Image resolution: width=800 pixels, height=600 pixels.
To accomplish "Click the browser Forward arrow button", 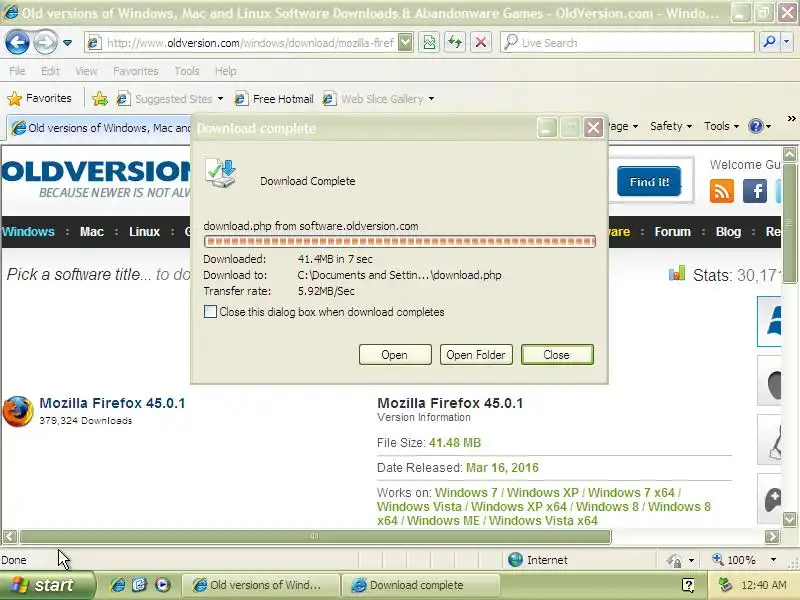I will 45,42.
